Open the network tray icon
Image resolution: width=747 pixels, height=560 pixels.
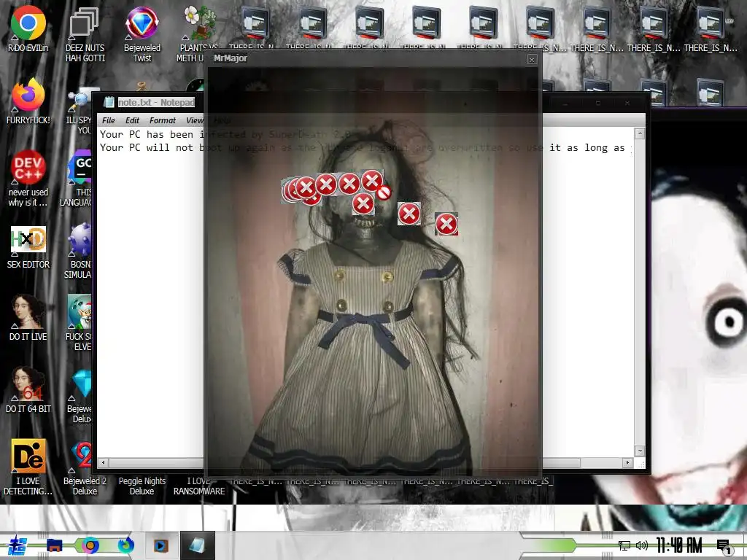click(x=624, y=545)
